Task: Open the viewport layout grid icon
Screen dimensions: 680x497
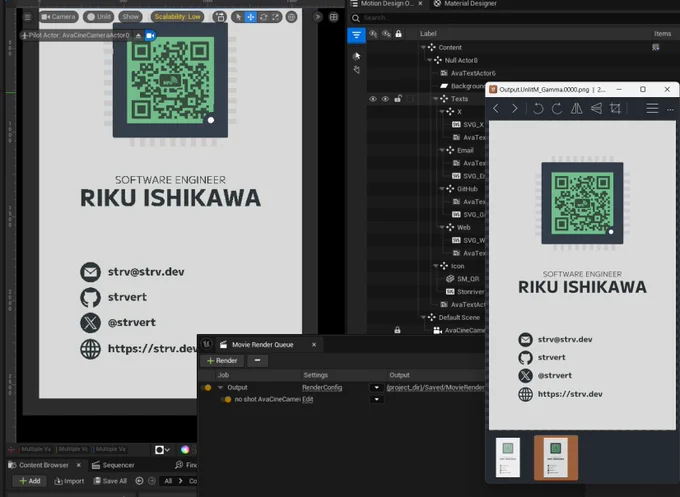Action: pos(333,17)
